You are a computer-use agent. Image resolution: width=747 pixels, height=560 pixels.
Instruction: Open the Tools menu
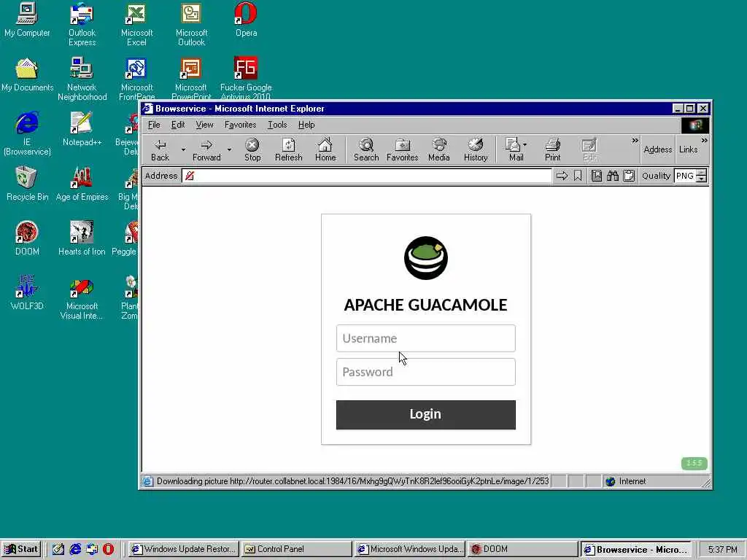[x=277, y=125]
